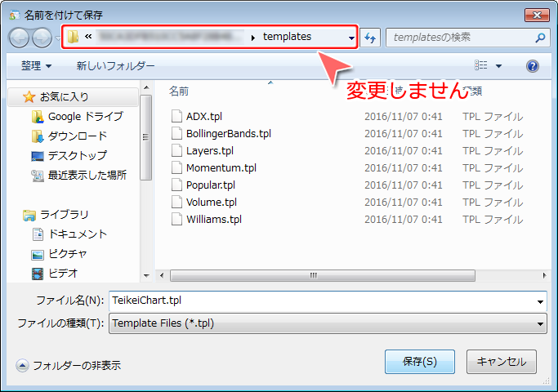The image size is (558, 392).
Task: Select Momentum.tpl file
Action: point(221,168)
